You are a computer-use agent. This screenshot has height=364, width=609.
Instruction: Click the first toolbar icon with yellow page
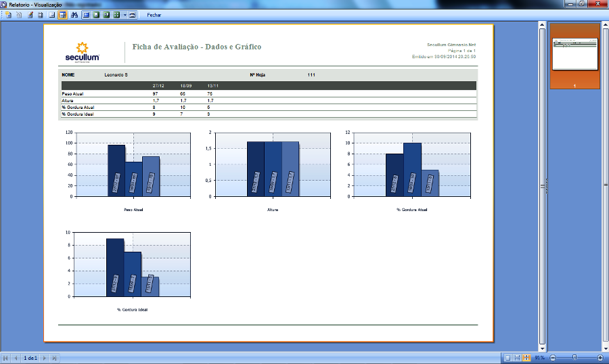coord(9,14)
